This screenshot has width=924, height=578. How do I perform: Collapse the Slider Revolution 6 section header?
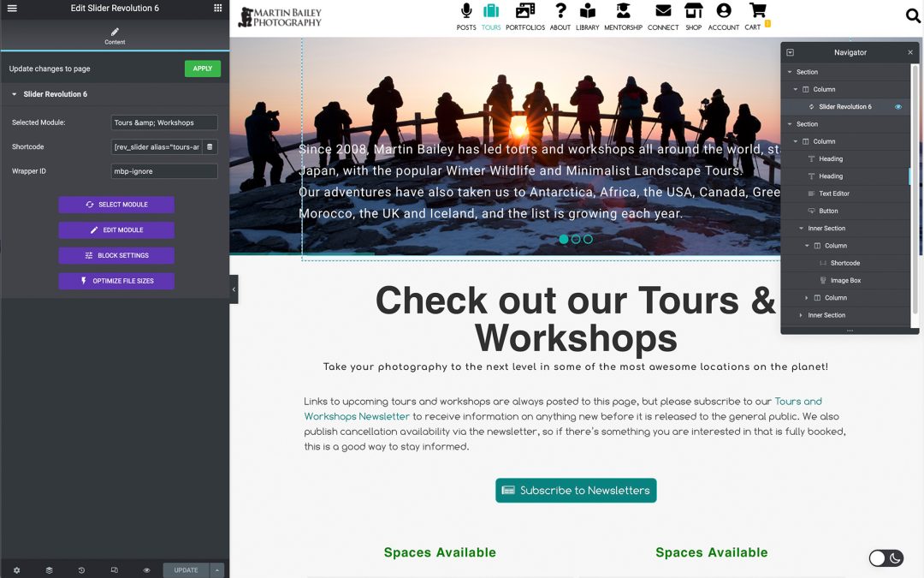pyautogui.click(x=15, y=94)
